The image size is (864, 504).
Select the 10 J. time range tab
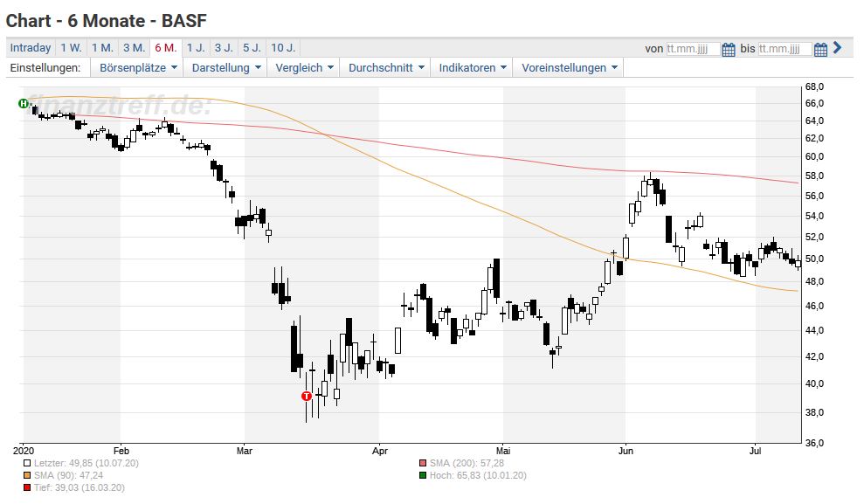coord(283,48)
